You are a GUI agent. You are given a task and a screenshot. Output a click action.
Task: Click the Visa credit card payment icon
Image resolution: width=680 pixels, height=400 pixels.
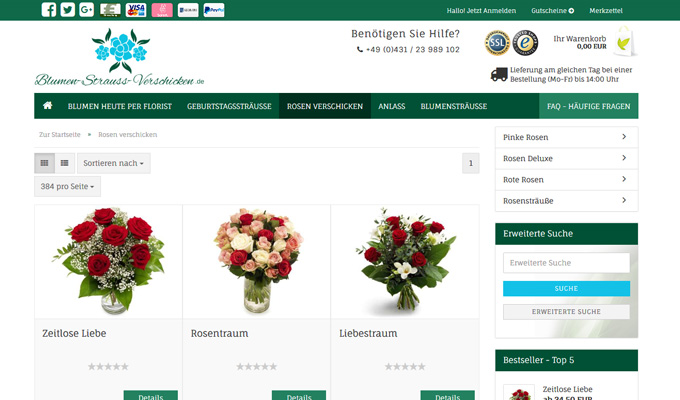[x=136, y=10]
